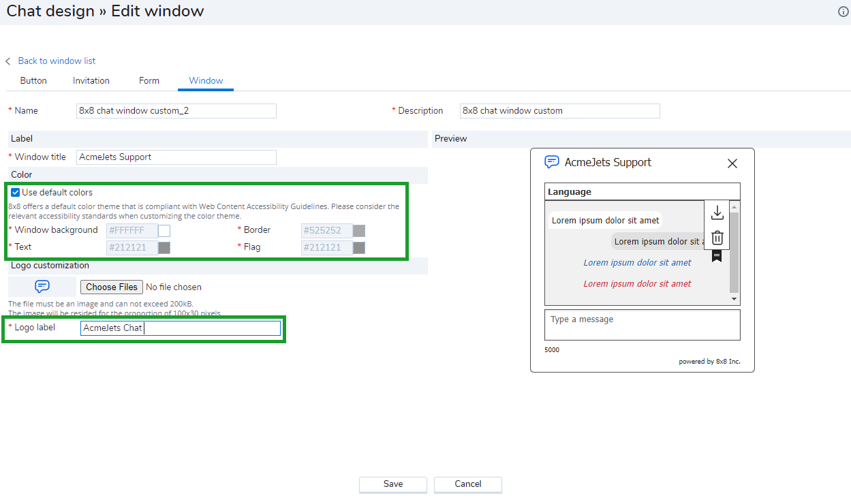Viewport: 851px width, 504px height.
Task: Click the Window title input field
Action: pyautogui.click(x=176, y=157)
